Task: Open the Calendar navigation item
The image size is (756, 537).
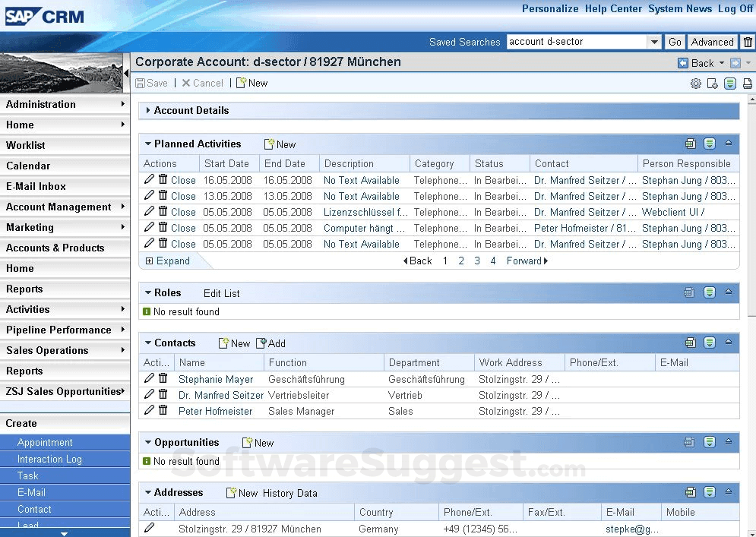Action: (65, 166)
